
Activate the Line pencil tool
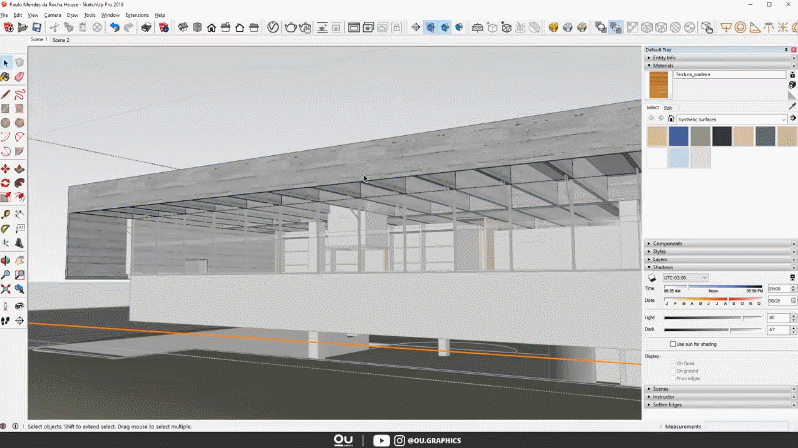[x=6, y=93]
